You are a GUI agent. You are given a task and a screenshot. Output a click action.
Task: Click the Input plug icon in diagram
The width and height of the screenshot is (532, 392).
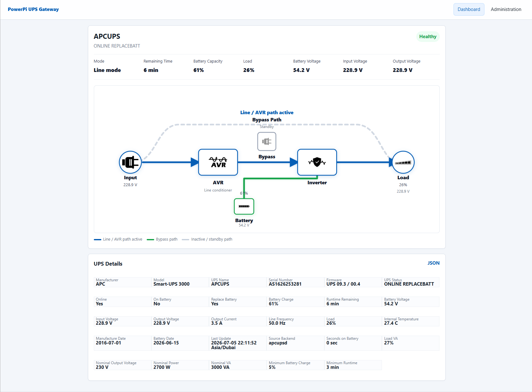click(x=130, y=162)
